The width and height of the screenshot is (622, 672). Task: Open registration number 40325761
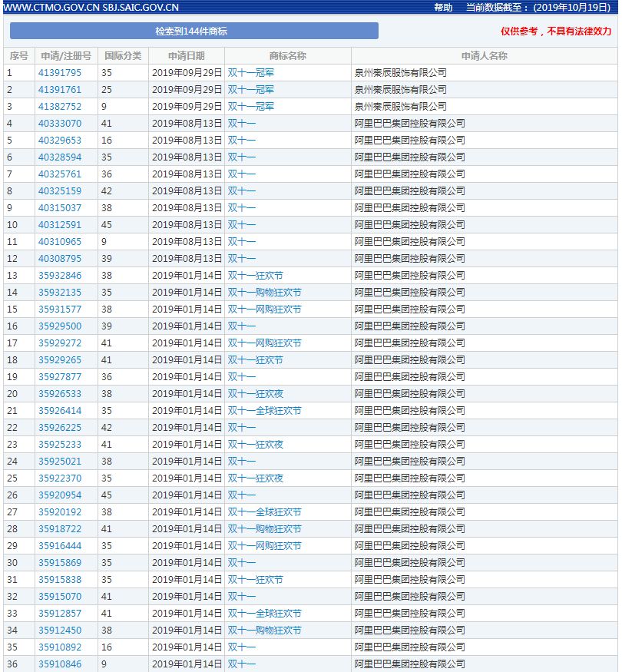60,174
